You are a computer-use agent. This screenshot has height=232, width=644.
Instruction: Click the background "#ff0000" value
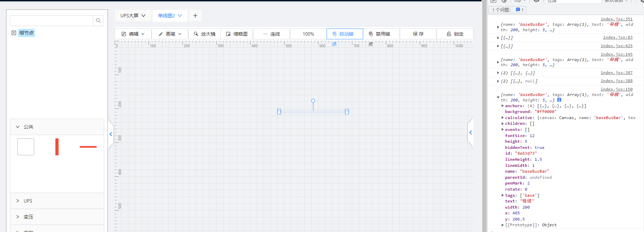pos(546,112)
